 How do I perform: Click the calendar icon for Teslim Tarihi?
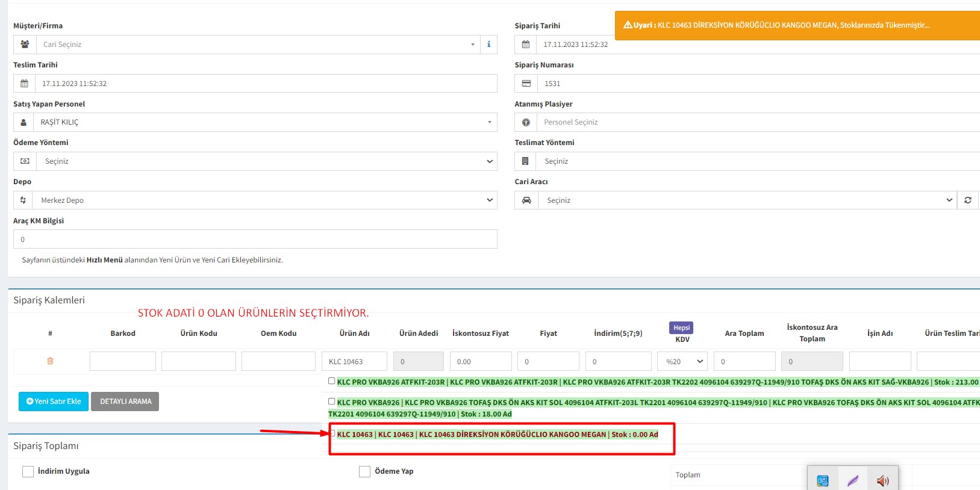pos(24,84)
